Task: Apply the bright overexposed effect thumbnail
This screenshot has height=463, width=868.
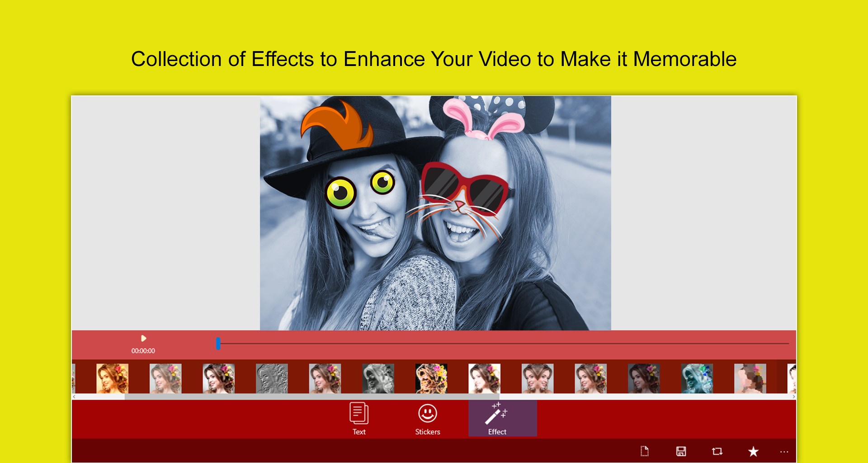Action: point(484,378)
